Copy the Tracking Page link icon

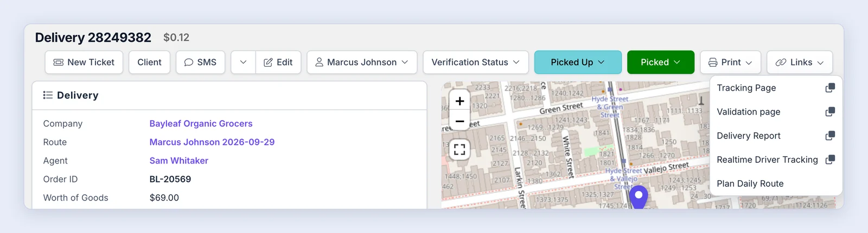pyautogui.click(x=830, y=88)
